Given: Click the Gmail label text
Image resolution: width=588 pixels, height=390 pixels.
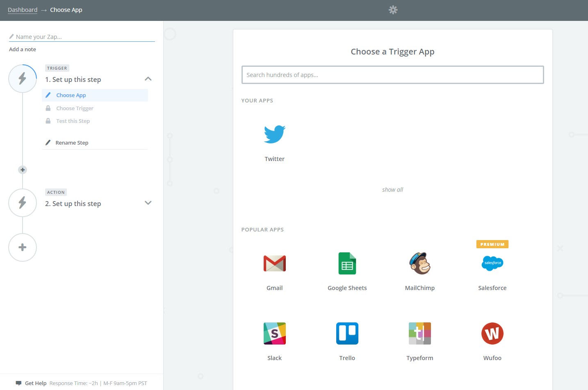Looking at the screenshot, I should 274,288.
